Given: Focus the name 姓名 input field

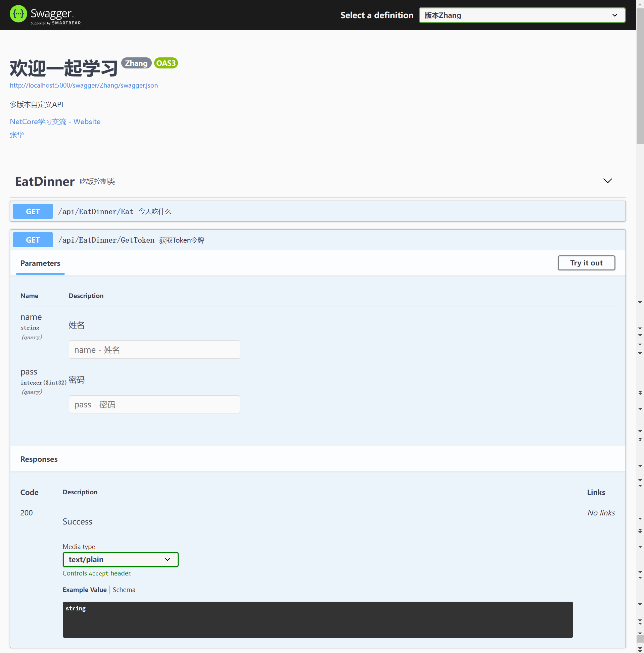Looking at the screenshot, I should coord(154,349).
